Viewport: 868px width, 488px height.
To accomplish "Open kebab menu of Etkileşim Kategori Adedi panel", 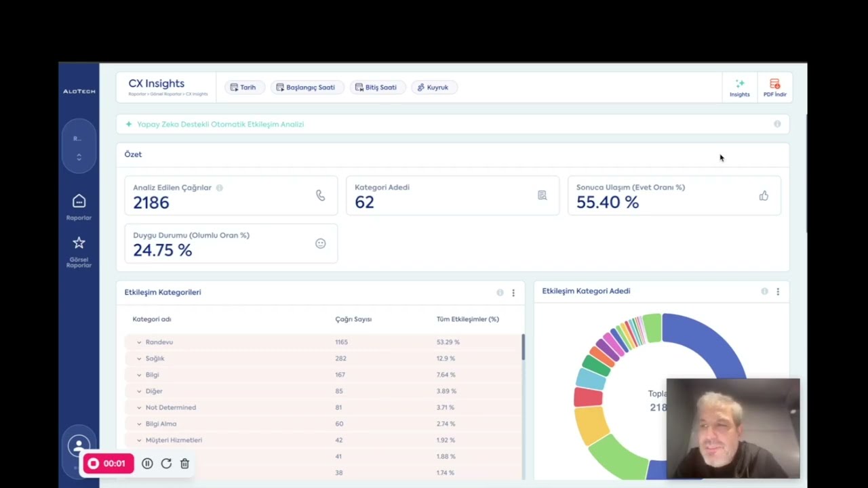I will 778,291.
